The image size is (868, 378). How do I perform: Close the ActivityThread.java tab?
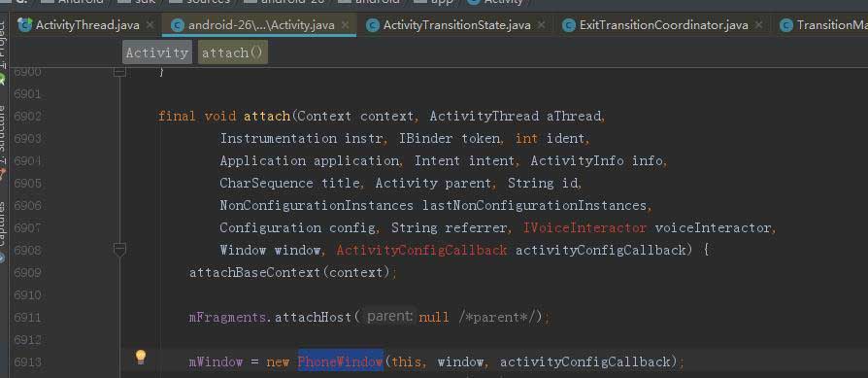click(150, 25)
